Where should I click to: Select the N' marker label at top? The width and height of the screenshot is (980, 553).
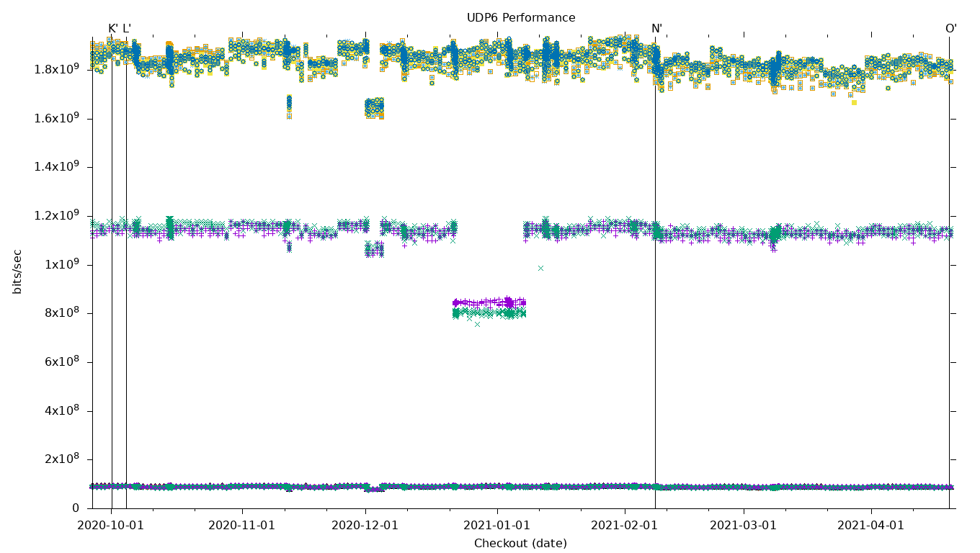pyautogui.click(x=656, y=29)
